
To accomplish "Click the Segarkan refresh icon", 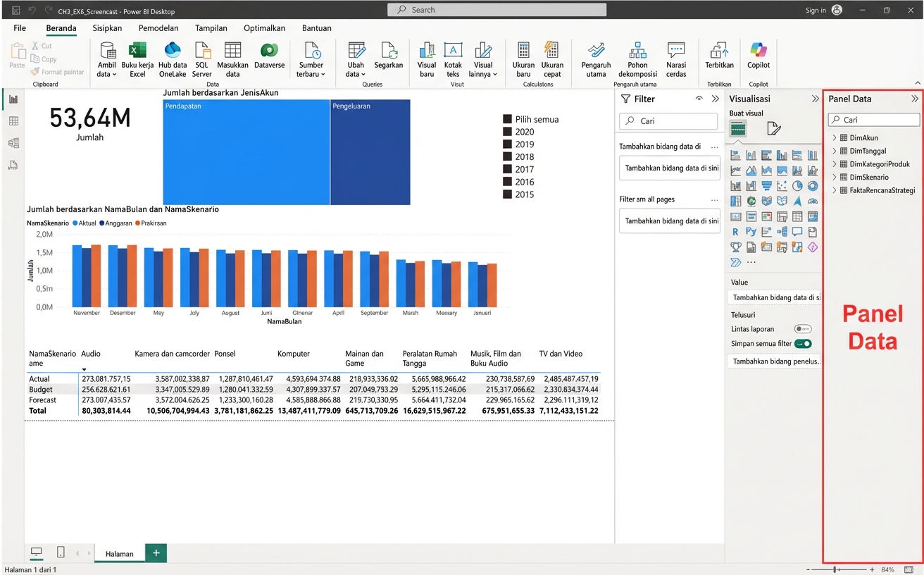I will click(x=388, y=53).
